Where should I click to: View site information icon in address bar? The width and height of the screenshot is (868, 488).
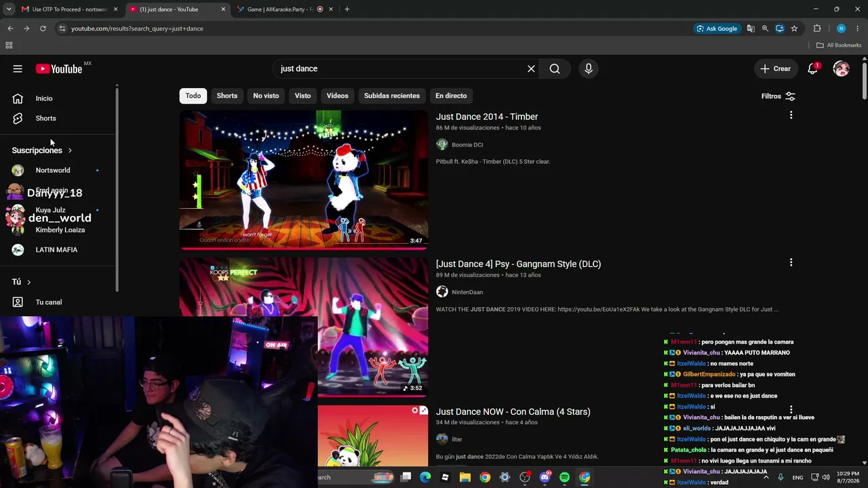[62, 28]
